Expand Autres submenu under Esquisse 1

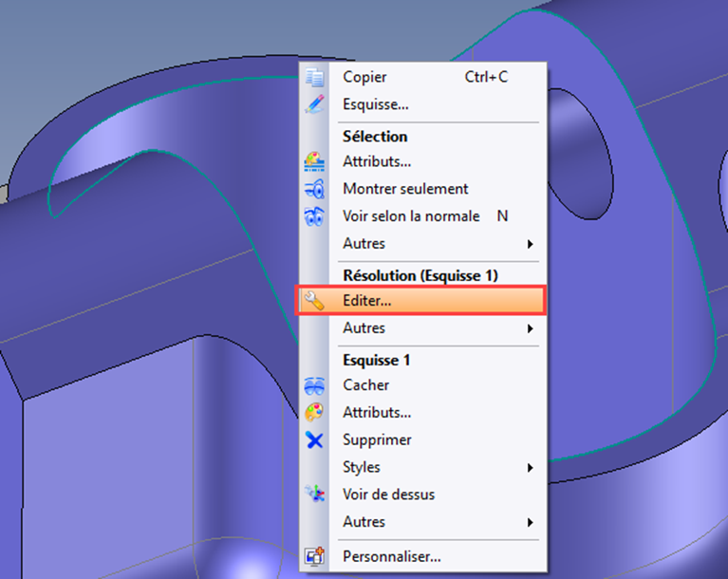coord(422,522)
